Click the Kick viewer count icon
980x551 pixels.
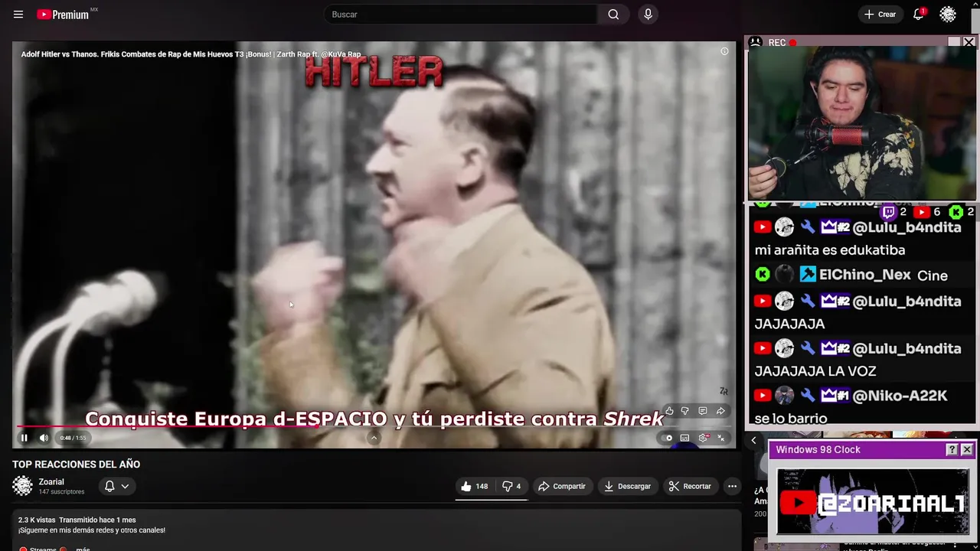click(x=955, y=212)
